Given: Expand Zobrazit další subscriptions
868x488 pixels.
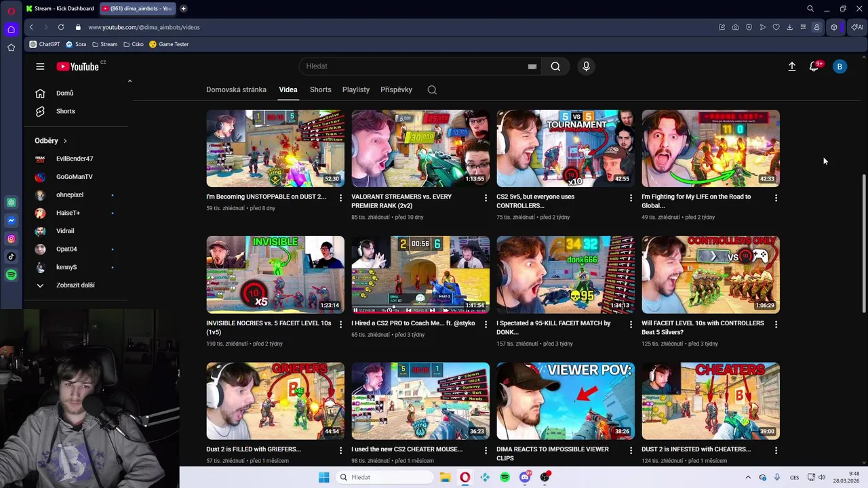Looking at the screenshot, I should [75, 285].
